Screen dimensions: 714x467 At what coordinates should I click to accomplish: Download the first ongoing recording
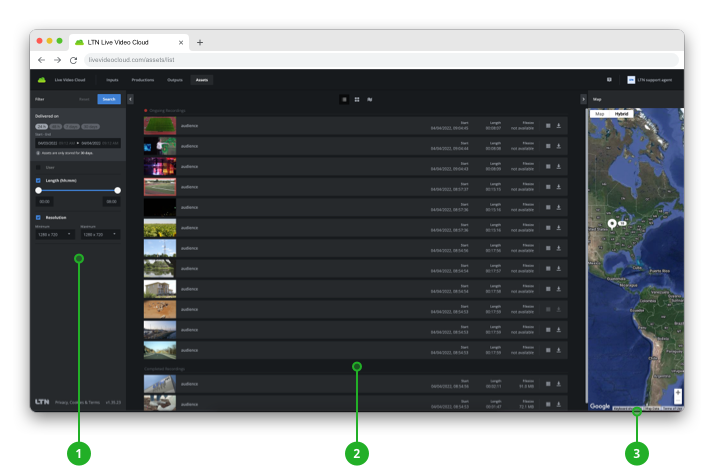[559, 126]
